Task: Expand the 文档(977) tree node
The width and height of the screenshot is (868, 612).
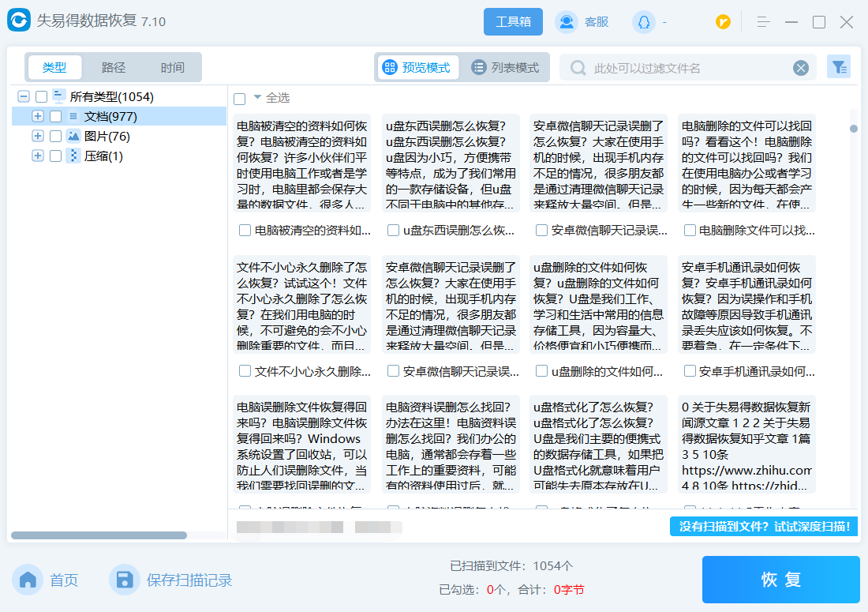Action: pyautogui.click(x=38, y=116)
